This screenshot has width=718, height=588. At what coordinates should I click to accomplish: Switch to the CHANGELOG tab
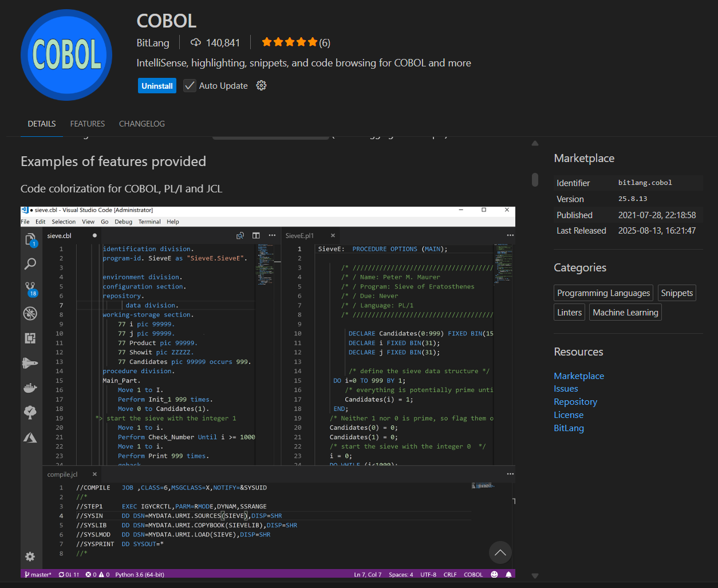point(141,124)
